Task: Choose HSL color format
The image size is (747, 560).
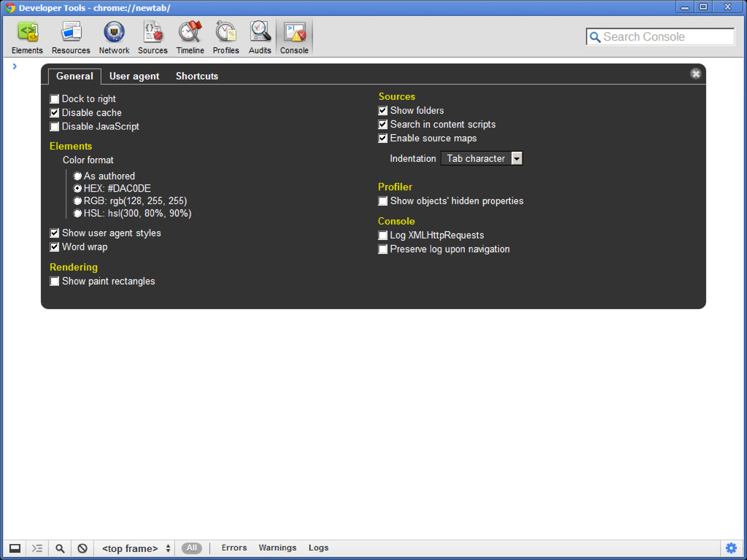Action: [x=77, y=214]
